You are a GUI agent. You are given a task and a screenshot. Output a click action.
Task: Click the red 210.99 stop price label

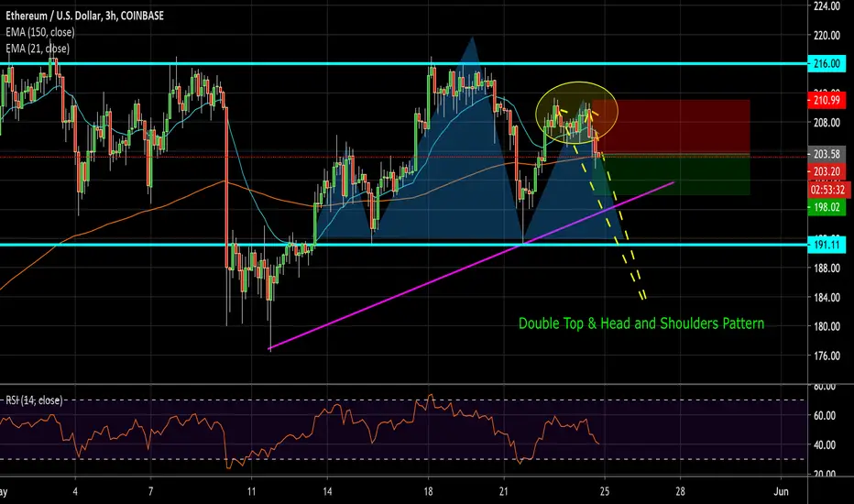click(827, 100)
